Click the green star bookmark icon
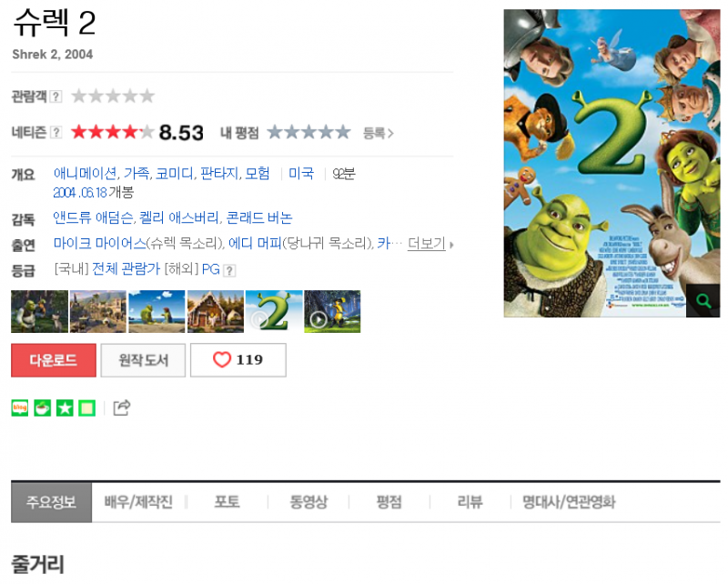Viewport: 728px width, 584px height. click(65, 408)
